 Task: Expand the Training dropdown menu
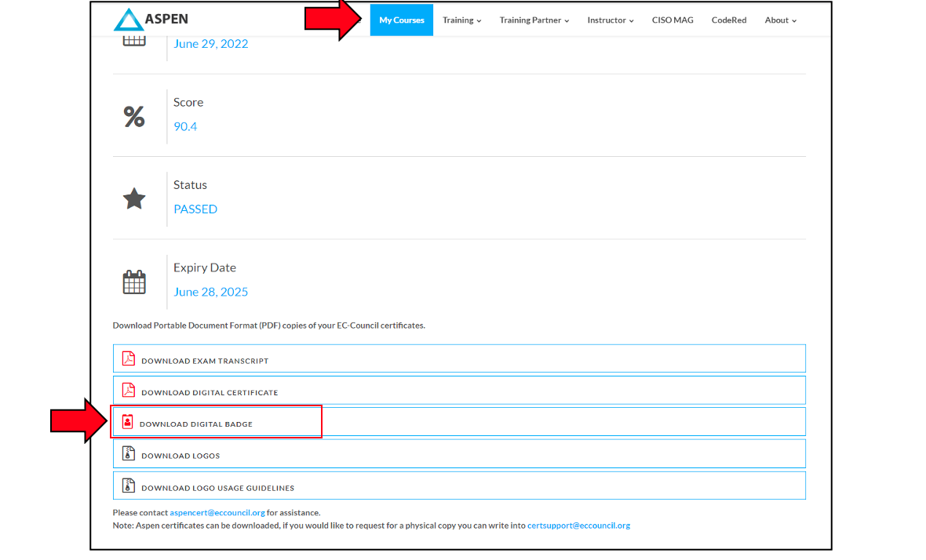click(x=461, y=20)
